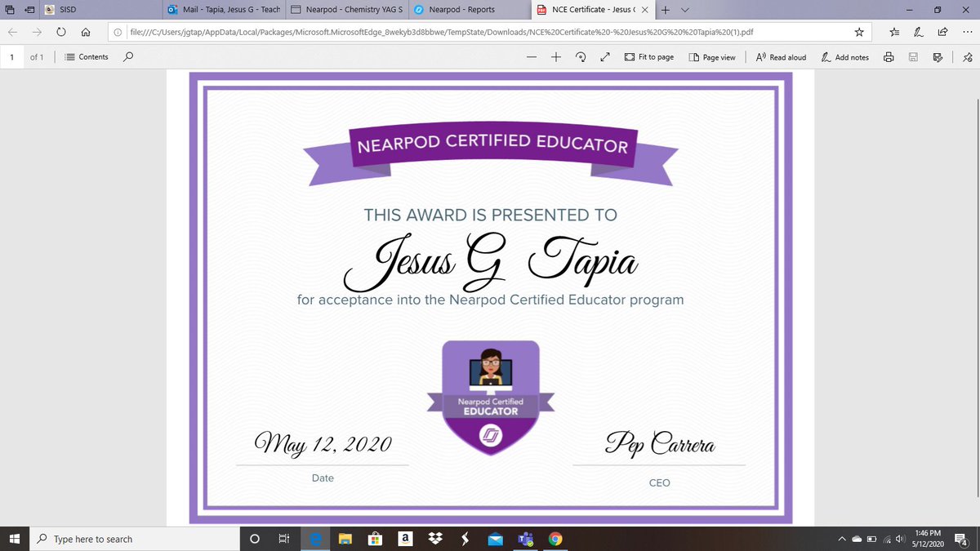The image size is (980, 551).
Task: Open File Explorer from taskbar
Action: [345, 539]
